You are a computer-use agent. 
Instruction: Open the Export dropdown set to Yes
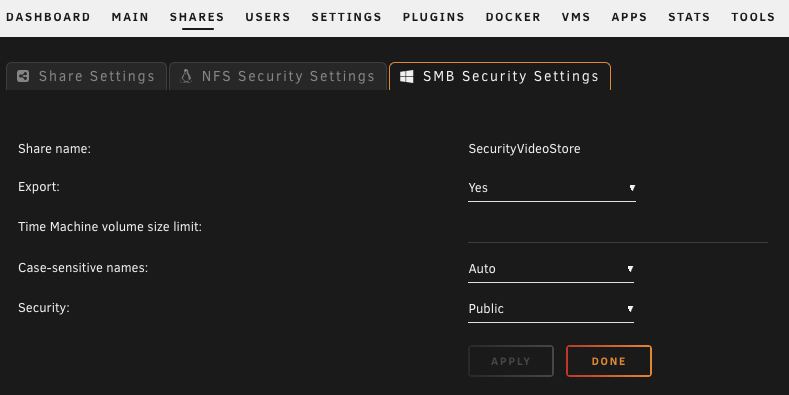point(552,188)
